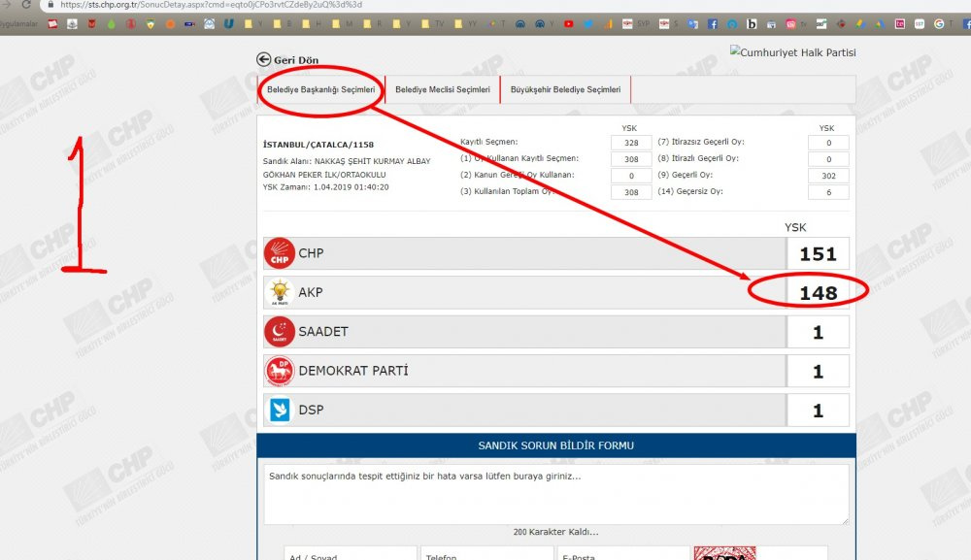This screenshot has width=971, height=560.
Task: Click the Geçersiz Oy value 6
Action: tap(828, 192)
